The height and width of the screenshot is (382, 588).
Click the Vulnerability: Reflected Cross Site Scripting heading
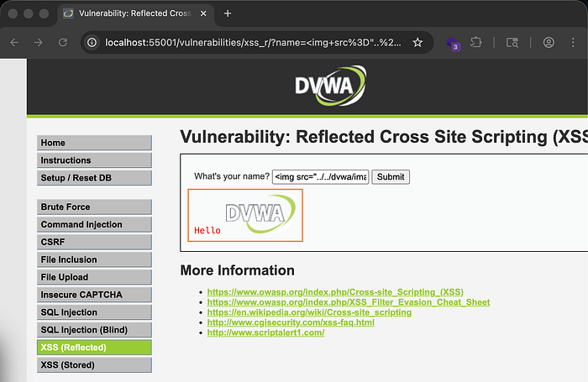(x=384, y=137)
